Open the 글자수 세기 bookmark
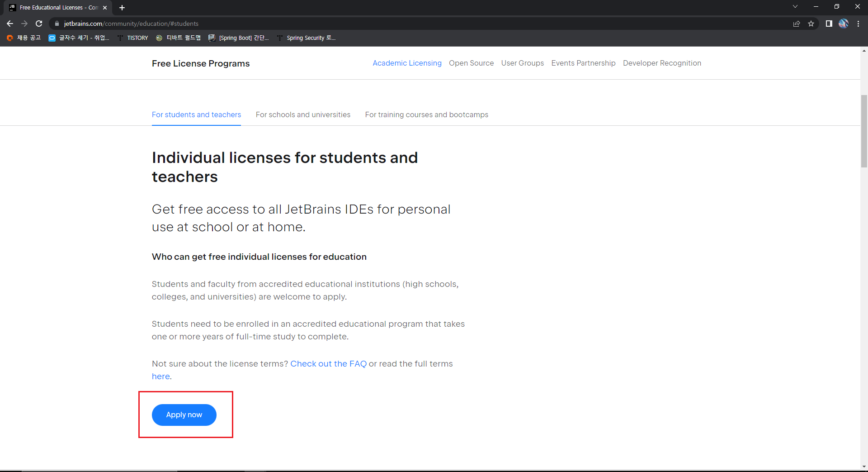This screenshot has height=472, width=868. pyautogui.click(x=79, y=38)
